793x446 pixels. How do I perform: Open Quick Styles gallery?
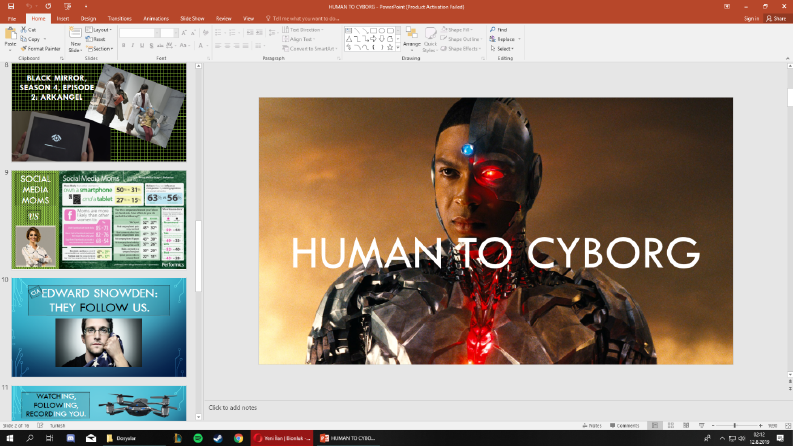pos(430,39)
